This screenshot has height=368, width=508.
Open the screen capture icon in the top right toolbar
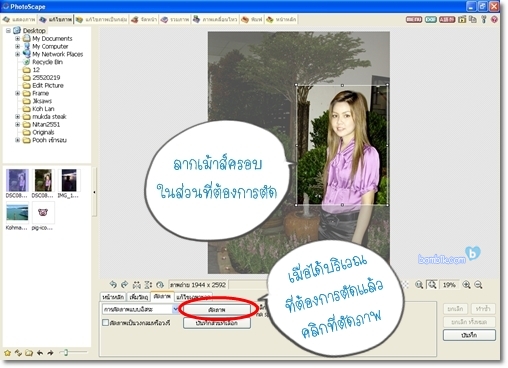(462, 20)
